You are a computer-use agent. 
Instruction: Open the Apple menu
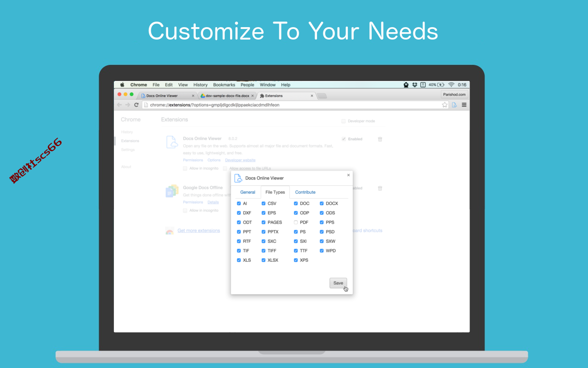tap(122, 85)
